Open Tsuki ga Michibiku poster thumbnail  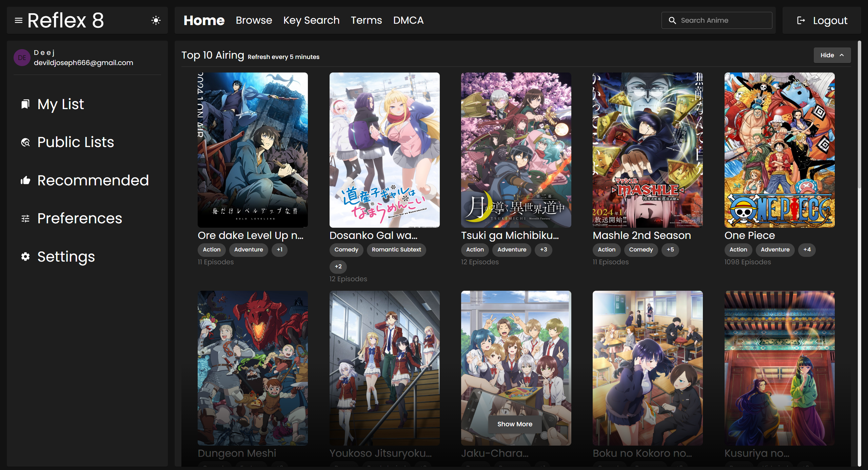pyautogui.click(x=516, y=150)
